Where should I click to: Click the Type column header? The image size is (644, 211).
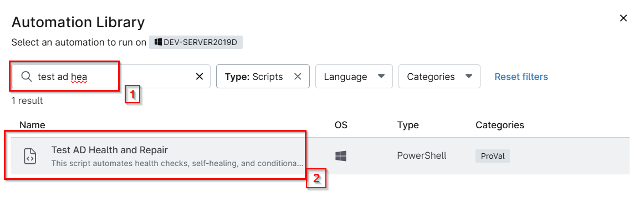[408, 124]
